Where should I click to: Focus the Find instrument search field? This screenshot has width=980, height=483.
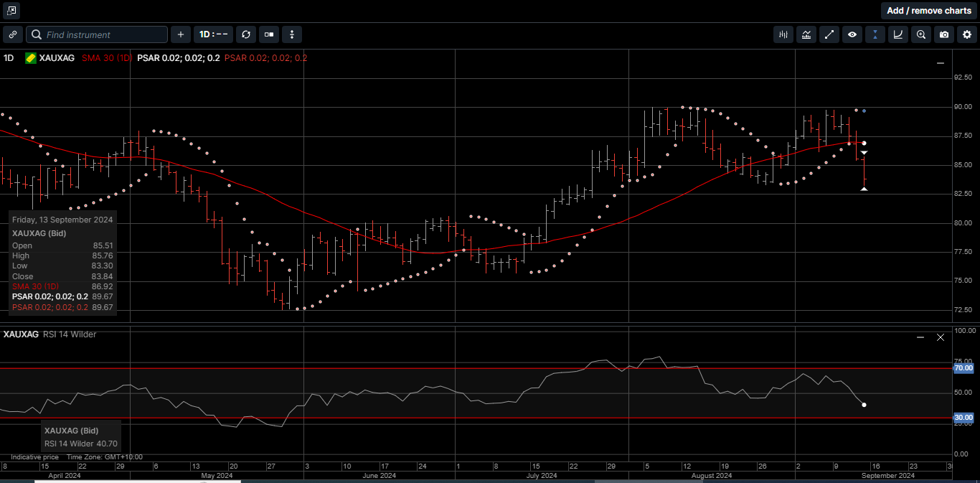coord(97,34)
